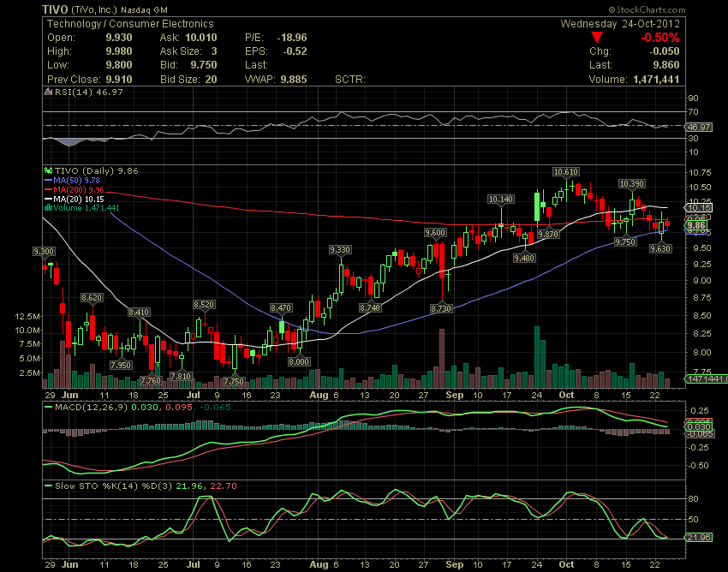Click the MACD(12,26,9) panel label
This screenshot has height=572, width=728.
(x=91, y=408)
